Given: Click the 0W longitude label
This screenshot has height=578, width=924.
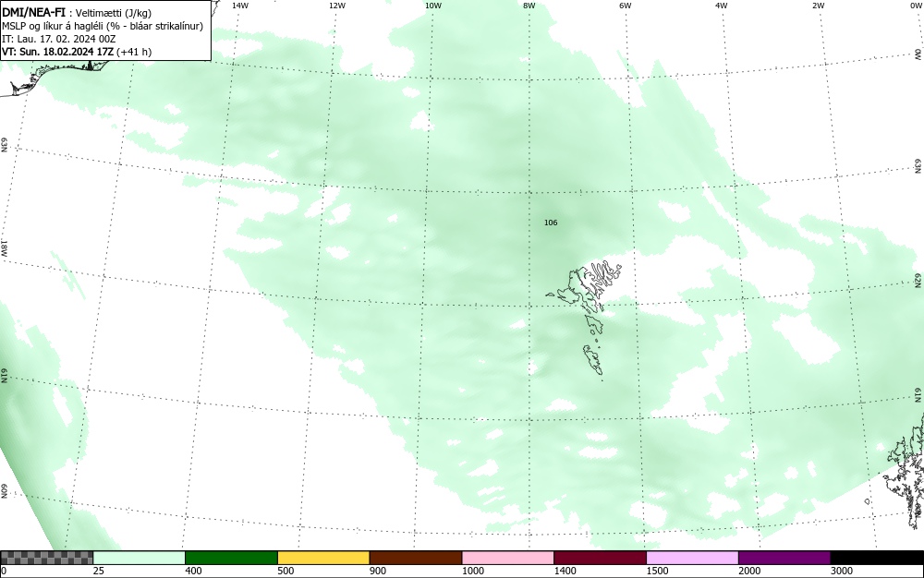Looking at the screenshot, I should pos(915,6).
